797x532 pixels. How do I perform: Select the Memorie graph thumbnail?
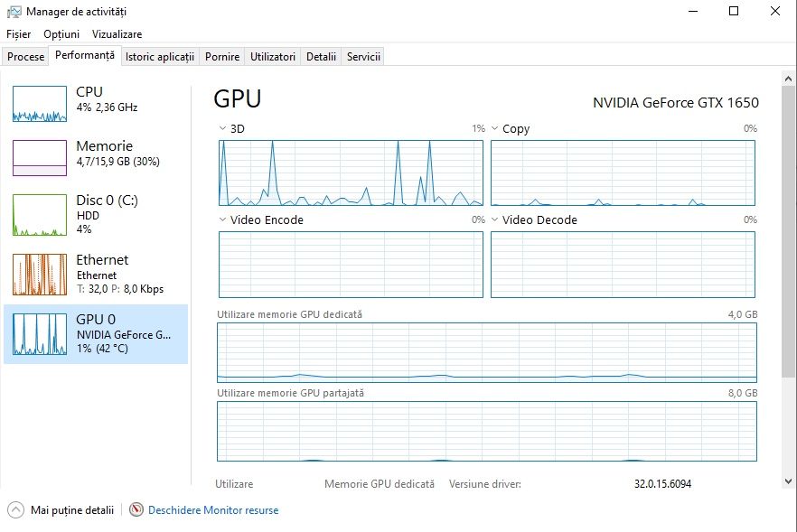click(40, 158)
